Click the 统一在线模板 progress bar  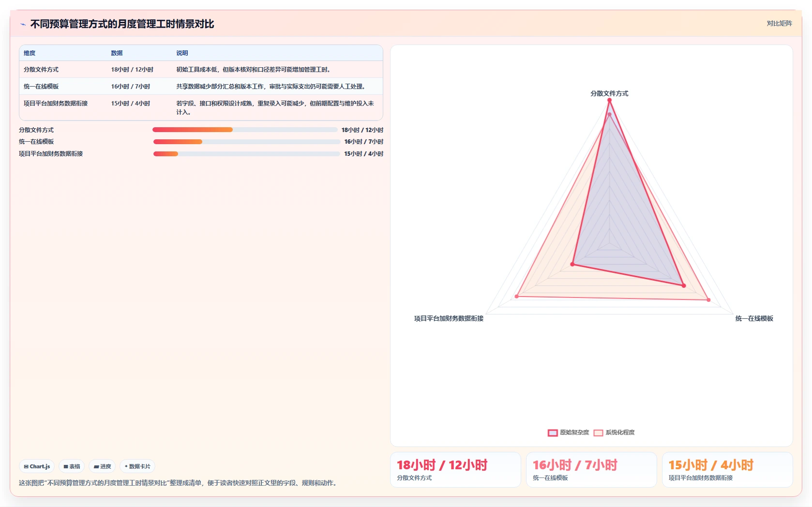coord(247,142)
